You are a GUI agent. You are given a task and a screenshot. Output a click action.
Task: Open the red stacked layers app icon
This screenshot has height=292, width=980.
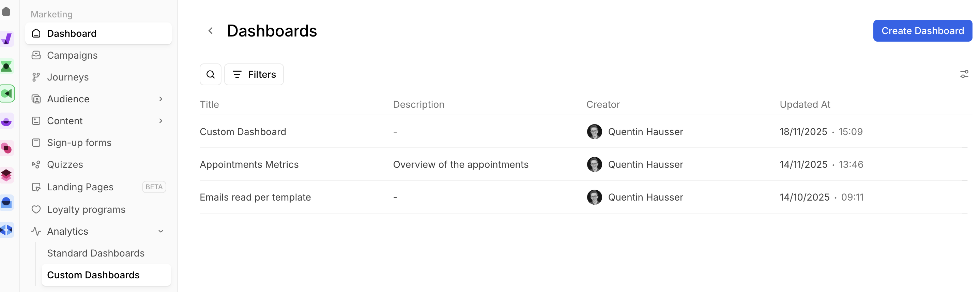(x=6, y=175)
